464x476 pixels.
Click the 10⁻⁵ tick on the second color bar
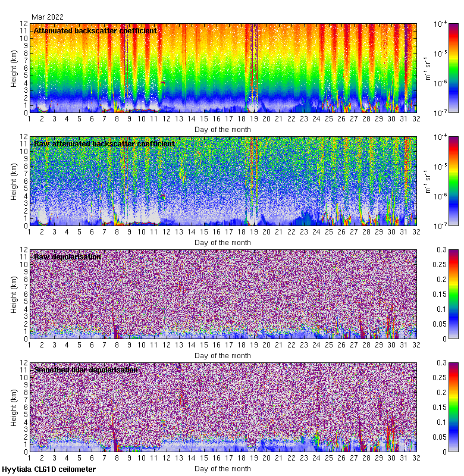pos(440,167)
